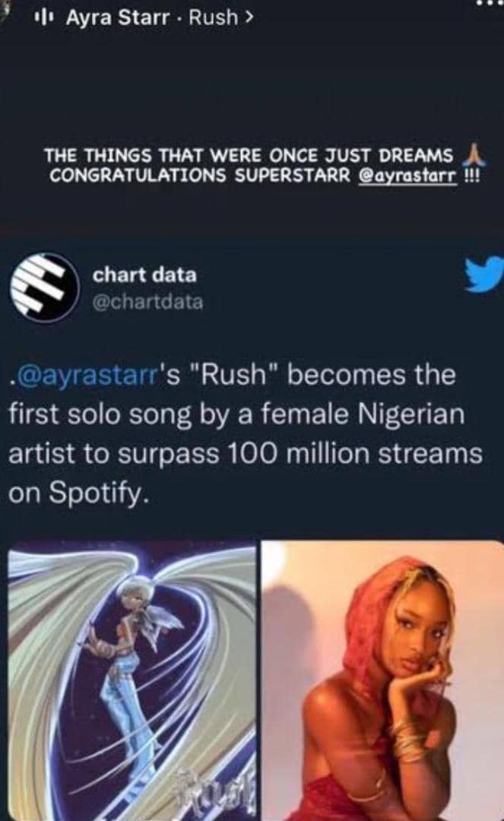Open the underlined @ayrastarr mention in the caption
Image resolution: width=504 pixels, height=821 pixels.
[407, 176]
